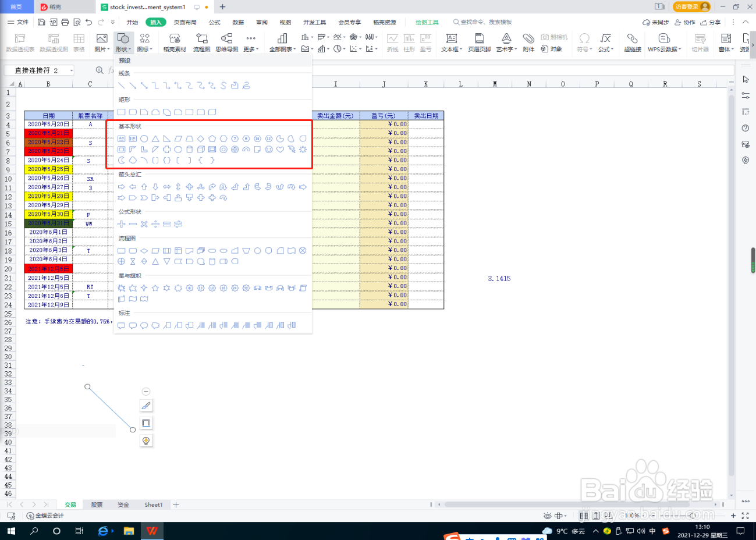
Task: Choose the plain rectangle under 矩形
Action: click(x=121, y=112)
